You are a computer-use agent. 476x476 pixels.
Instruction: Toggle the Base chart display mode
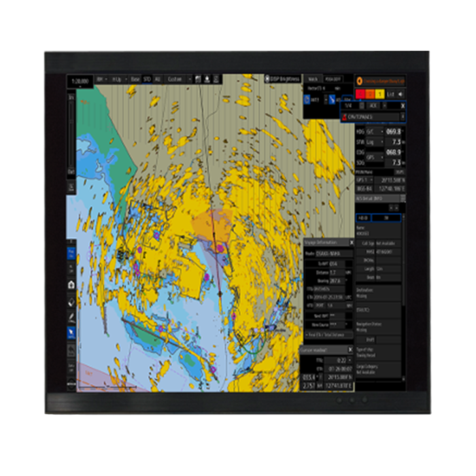pyautogui.click(x=135, y=79)
